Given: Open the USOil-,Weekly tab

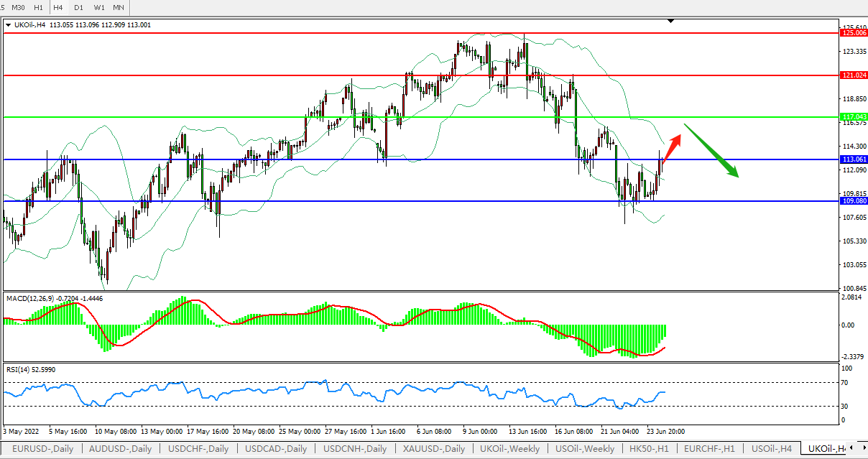Looking at the screenshot, I should [x=583, y=449].
